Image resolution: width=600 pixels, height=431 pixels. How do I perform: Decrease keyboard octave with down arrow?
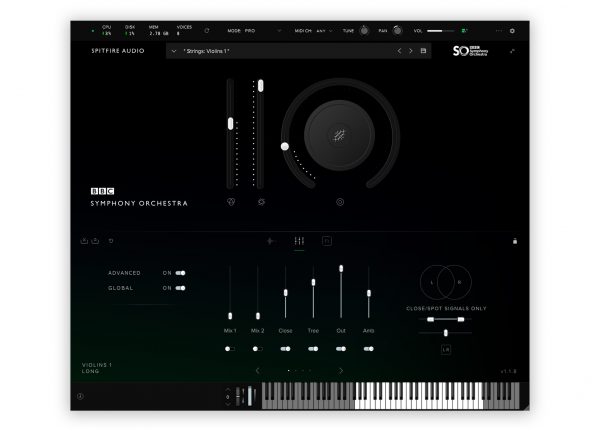tap(228, 404)
